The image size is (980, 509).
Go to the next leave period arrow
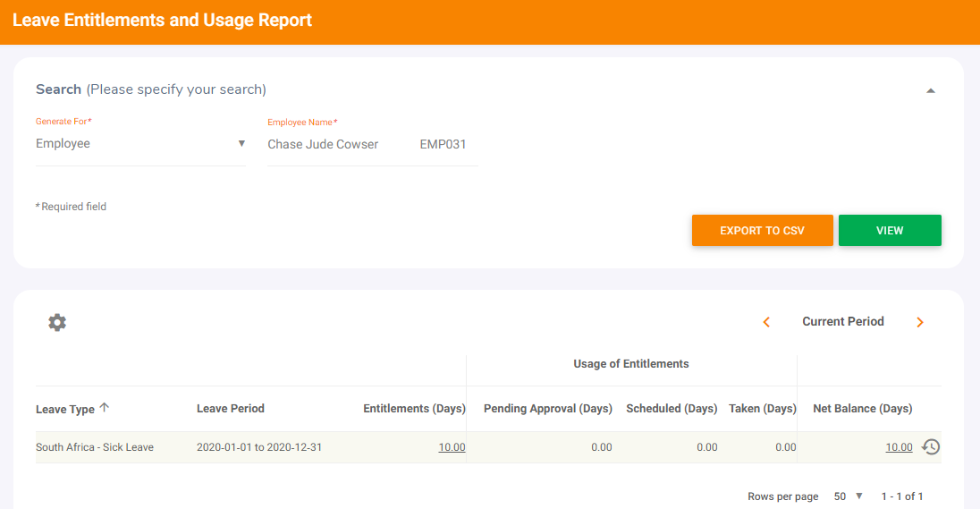pos(920,322)
